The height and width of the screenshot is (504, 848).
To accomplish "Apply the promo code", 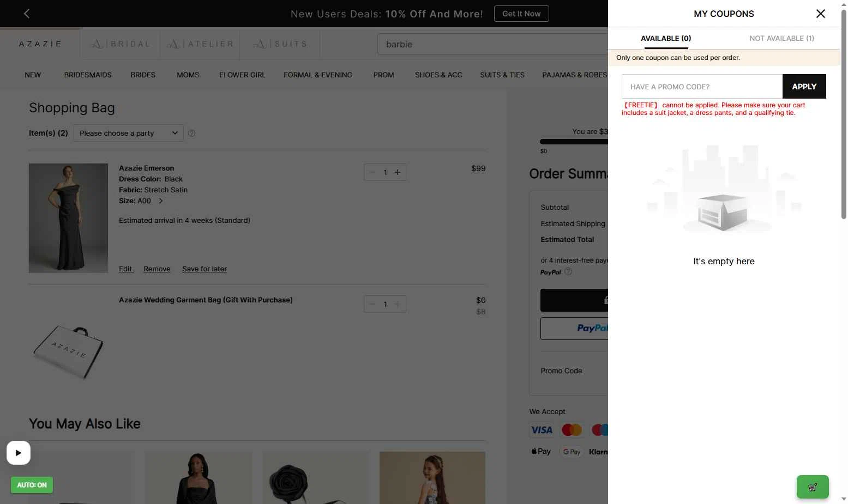I will tap(804, 87).
